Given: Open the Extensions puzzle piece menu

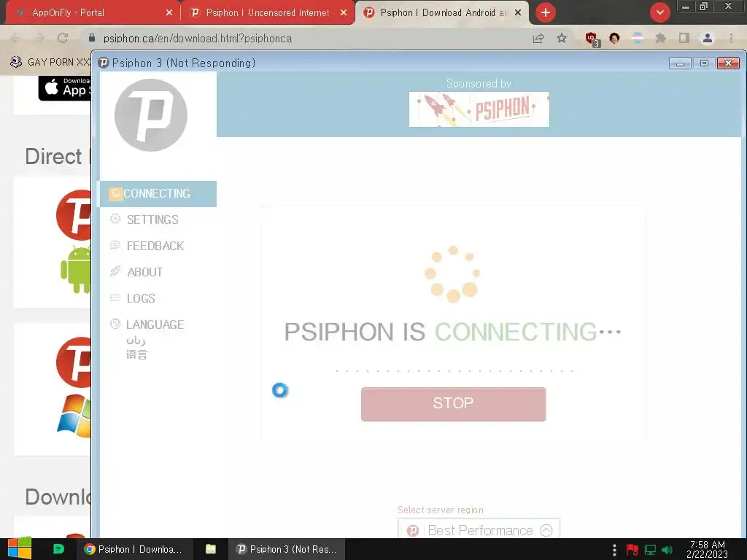Looking at the screenshot, I should tap(661, 38).
